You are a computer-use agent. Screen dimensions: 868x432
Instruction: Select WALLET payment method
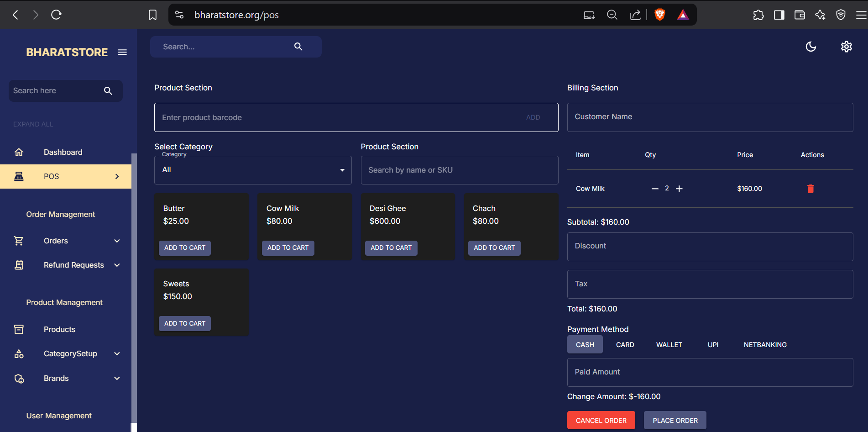pos(669,345)
